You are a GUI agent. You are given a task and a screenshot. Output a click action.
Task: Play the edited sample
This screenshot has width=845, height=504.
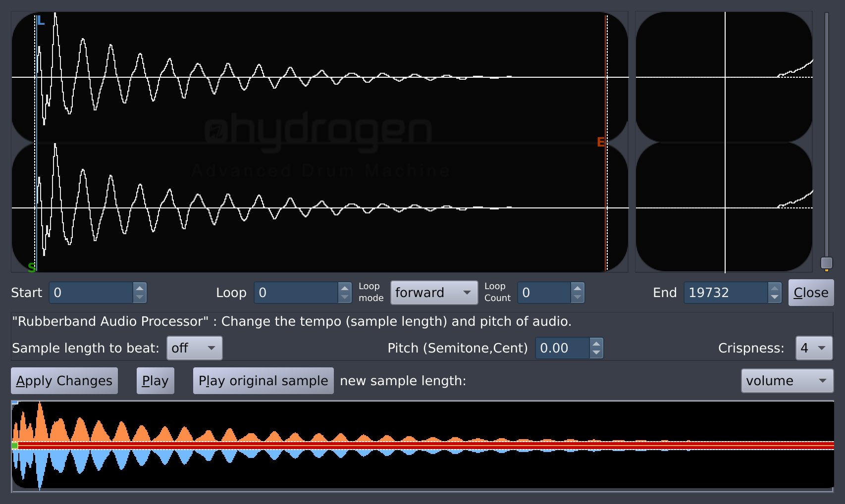point(155,380)
